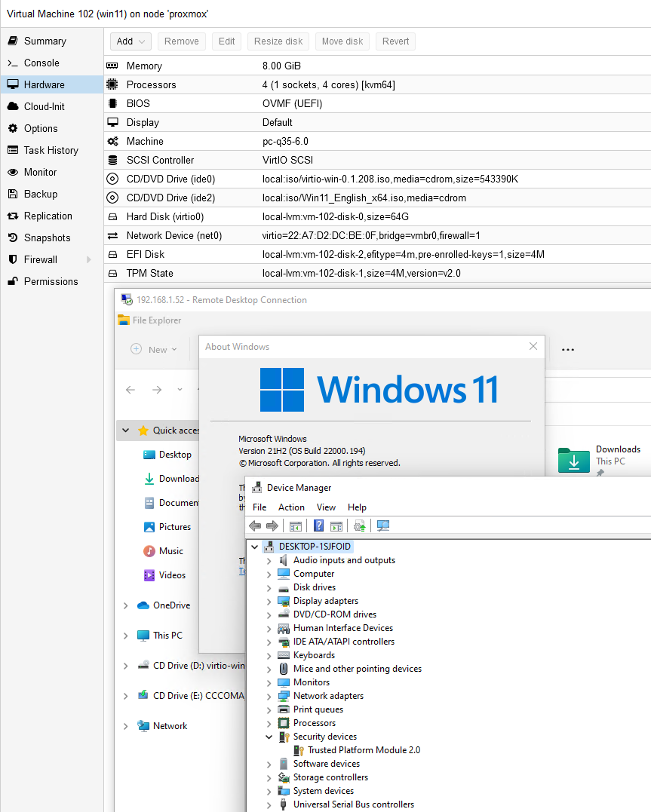This screenshot has height=812, width=651.
Task: Open Snapshots in the Proxmox sidebar
Action: [x=52, y=237]
